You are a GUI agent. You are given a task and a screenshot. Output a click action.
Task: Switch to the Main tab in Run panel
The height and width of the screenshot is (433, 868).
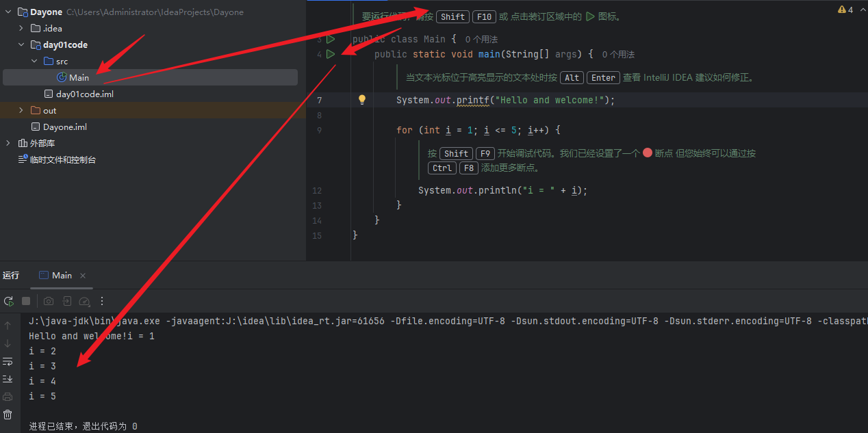coord(62,275)
